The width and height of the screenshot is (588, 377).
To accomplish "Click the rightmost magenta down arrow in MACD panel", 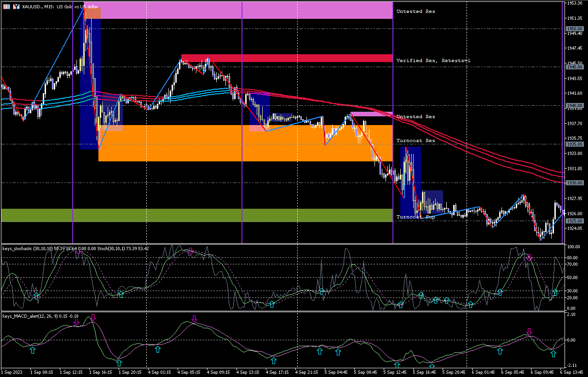I will pos(529,331).
